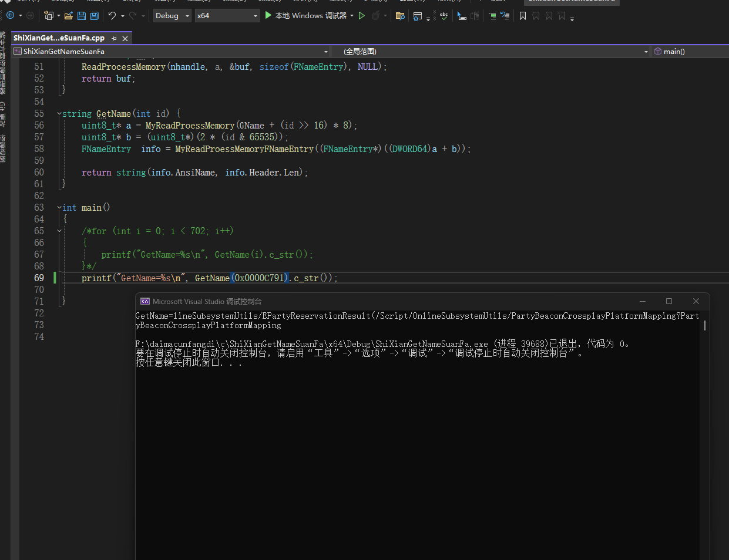This screenshot has width=729, height=560.
Task: Collapse the GetName function at line 55
Action: (59, 114)
